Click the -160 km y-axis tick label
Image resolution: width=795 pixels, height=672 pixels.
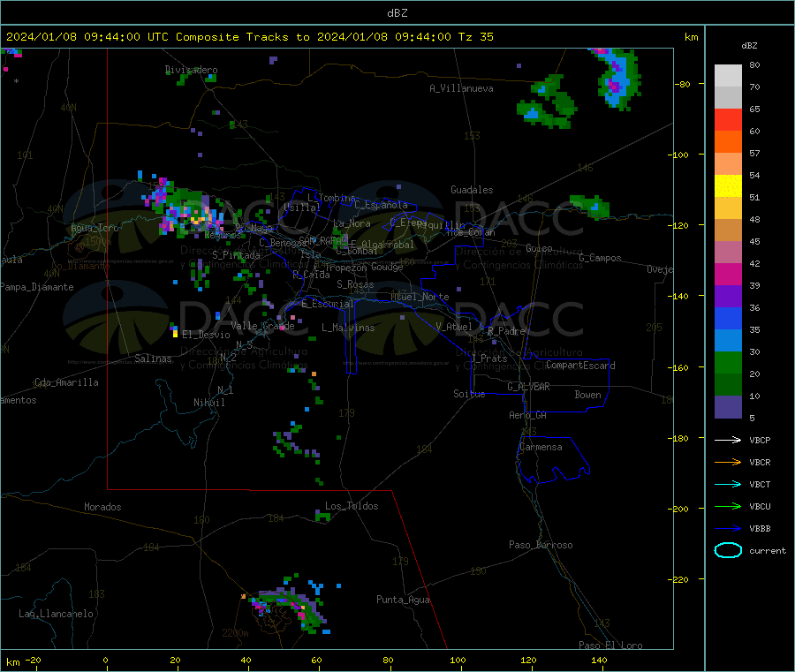[x=680, y=367]
